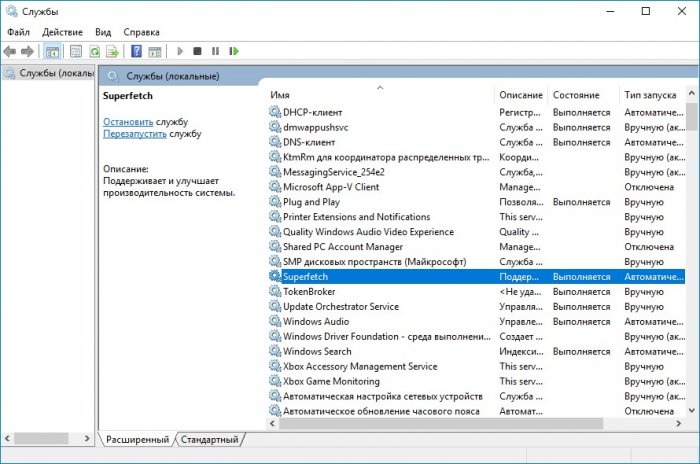Sort by the Тип запуска column header
This screenshot has width=700, height=464.
pos(652,95)
